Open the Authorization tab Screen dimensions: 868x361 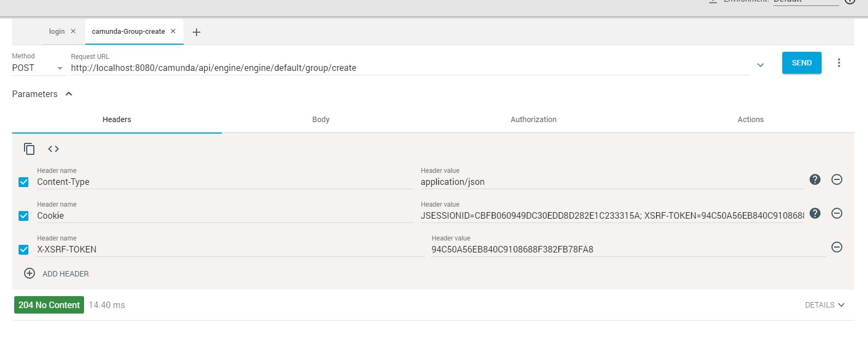(533, 119)
